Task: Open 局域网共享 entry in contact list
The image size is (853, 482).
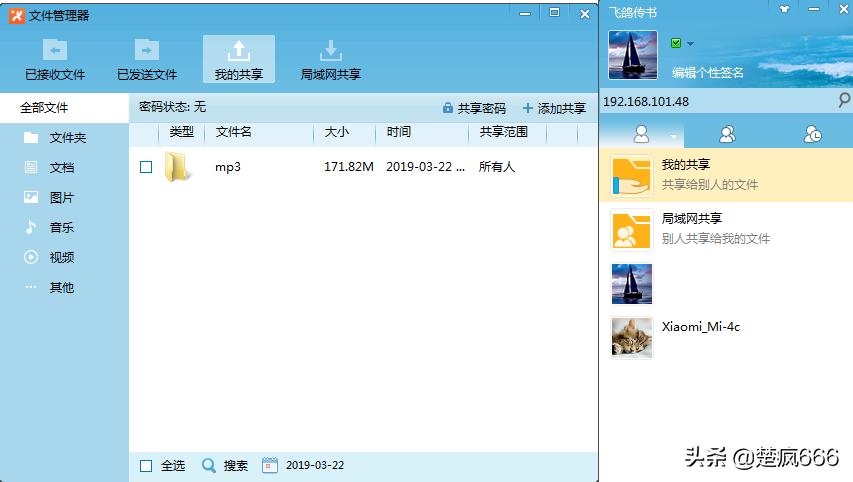Action: 726,229
